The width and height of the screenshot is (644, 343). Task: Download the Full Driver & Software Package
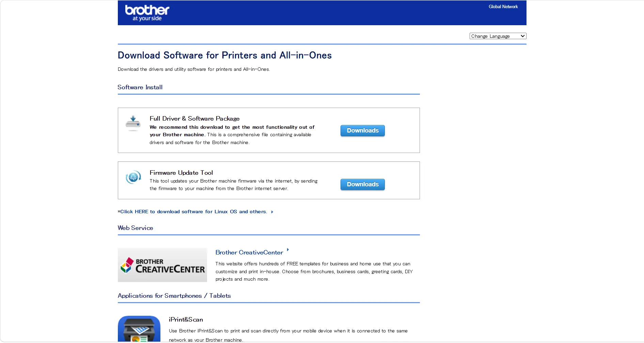[x=363, y=130]
